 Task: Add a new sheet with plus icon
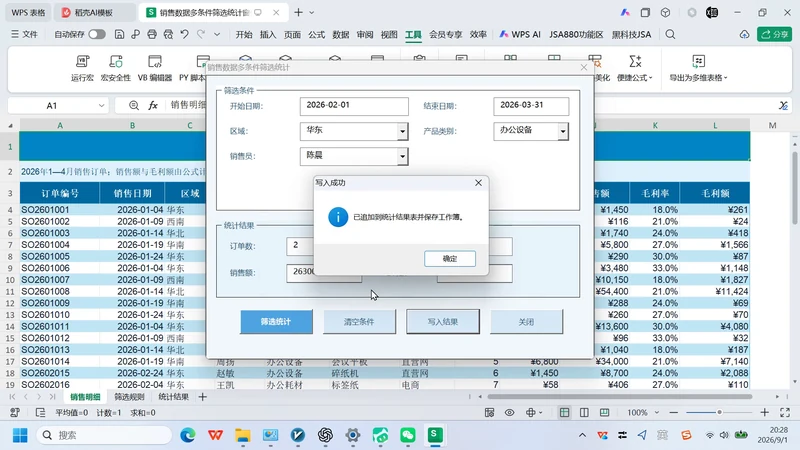pyautogui.click(x=203, y=397)
